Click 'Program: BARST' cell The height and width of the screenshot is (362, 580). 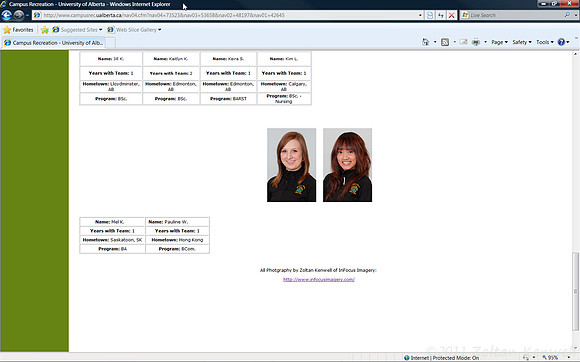coord(228,99)
